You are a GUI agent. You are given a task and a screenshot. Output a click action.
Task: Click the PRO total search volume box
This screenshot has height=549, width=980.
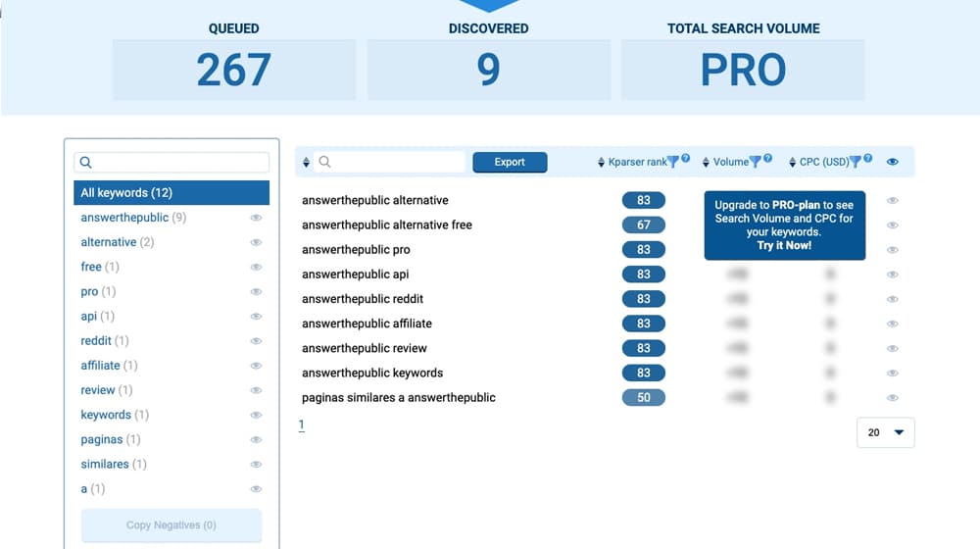(x=743, y=70)
